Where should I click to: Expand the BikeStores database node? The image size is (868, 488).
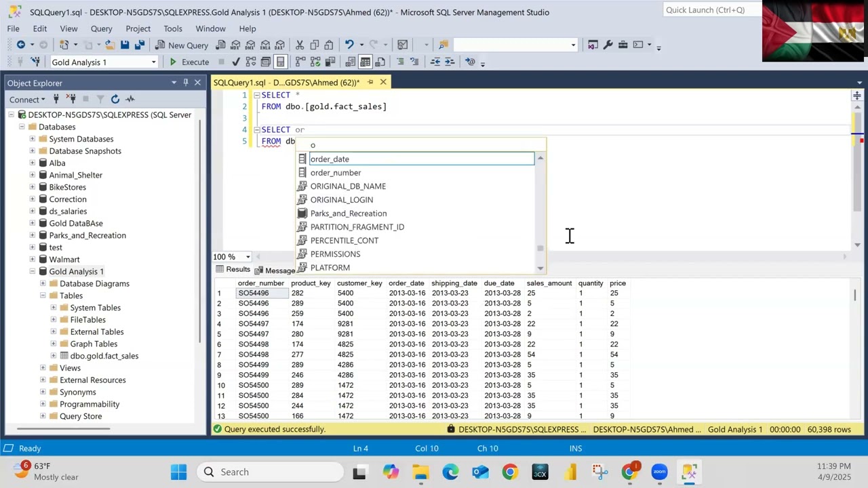pos(33,187)
